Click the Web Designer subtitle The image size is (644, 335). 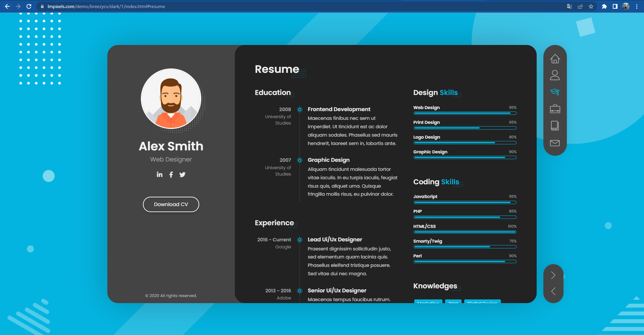(171, 159)
